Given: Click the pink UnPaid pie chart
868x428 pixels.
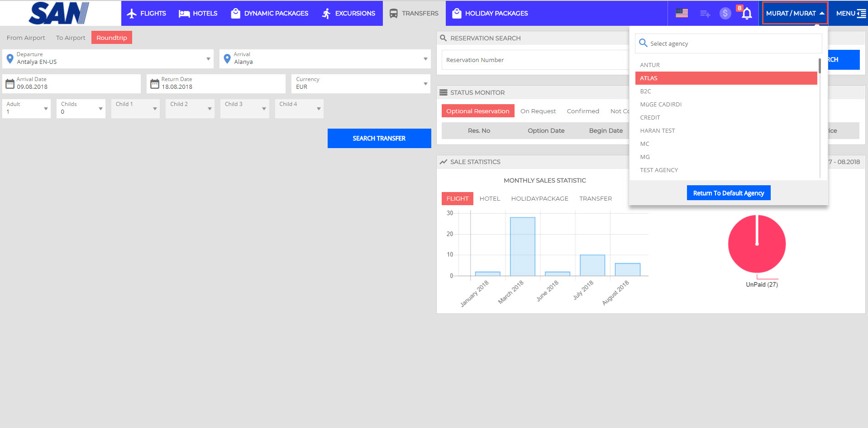Looking at the screenshot, I should (x=757, y=244).
